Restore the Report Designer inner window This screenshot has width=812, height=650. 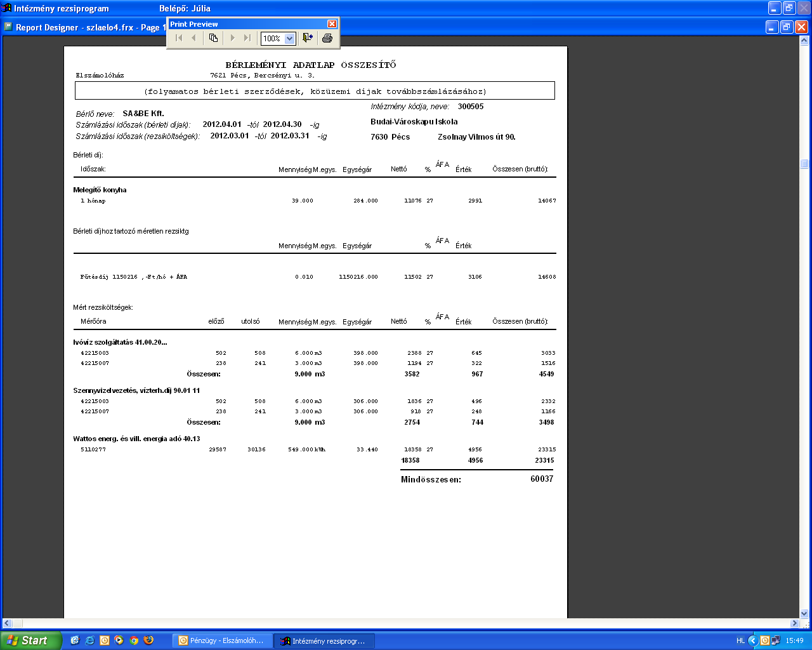(787, 27)
